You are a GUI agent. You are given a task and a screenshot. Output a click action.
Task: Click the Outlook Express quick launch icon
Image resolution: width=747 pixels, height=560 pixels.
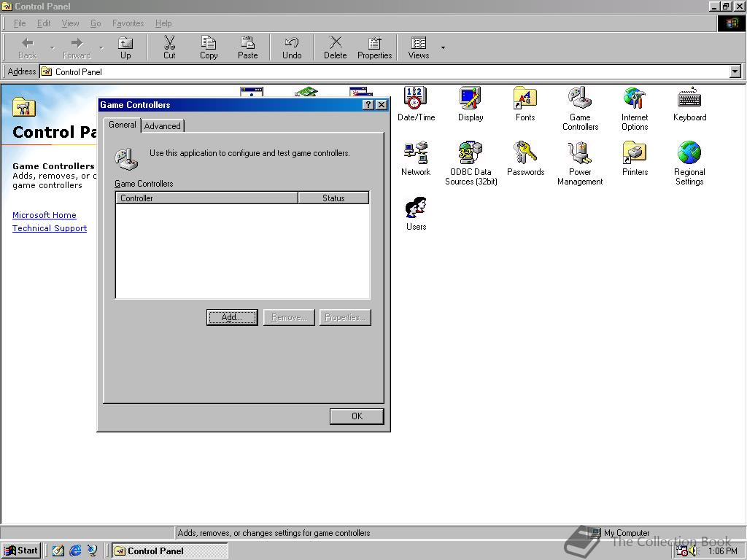[92, 551]
